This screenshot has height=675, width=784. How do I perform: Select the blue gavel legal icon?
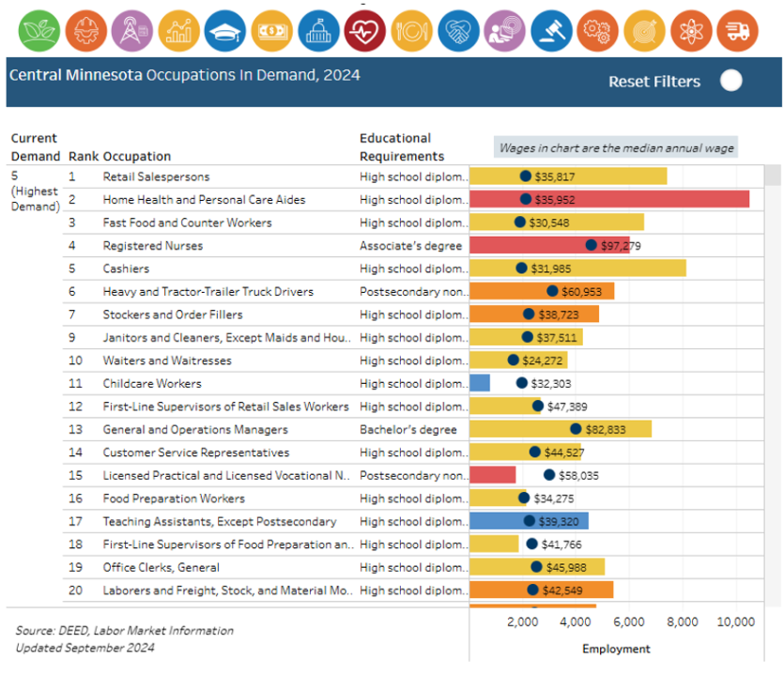[x=551, y=31]
